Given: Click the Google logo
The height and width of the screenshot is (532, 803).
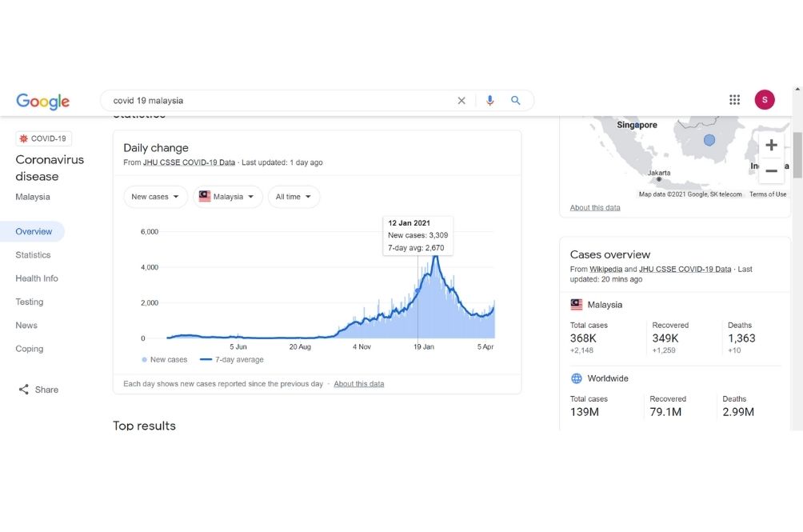Looking at the screenshot, I should pos(43,101).
